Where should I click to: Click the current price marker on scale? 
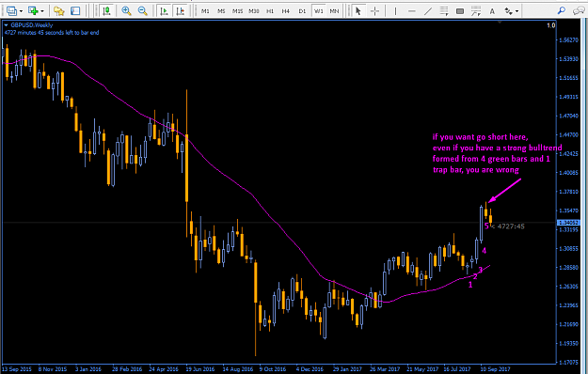click(x=568, y=223)
